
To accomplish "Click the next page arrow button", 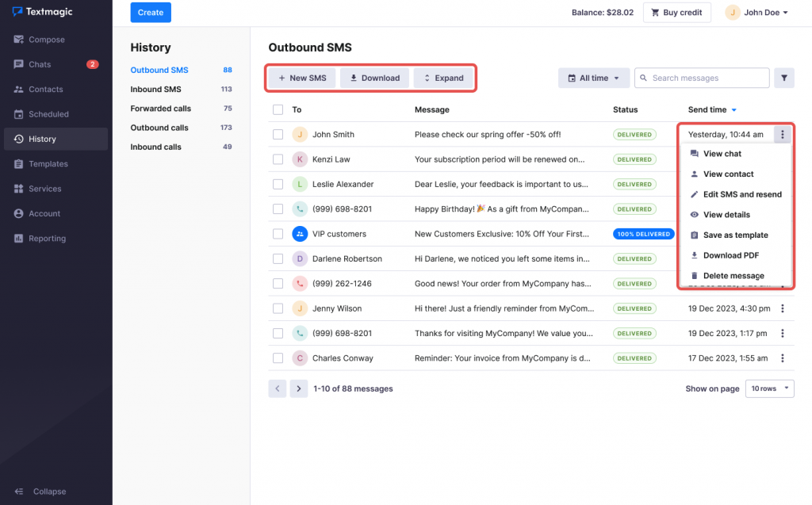I will [299, 388].
